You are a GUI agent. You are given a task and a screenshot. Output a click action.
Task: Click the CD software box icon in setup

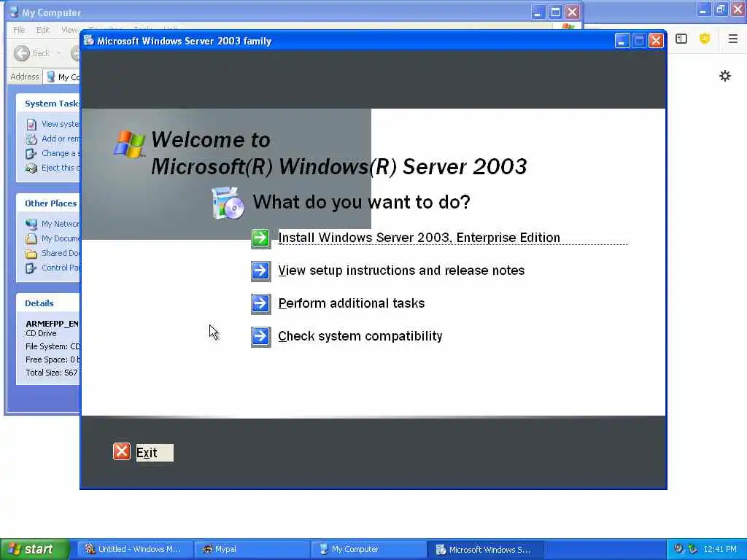pos(228,203)
